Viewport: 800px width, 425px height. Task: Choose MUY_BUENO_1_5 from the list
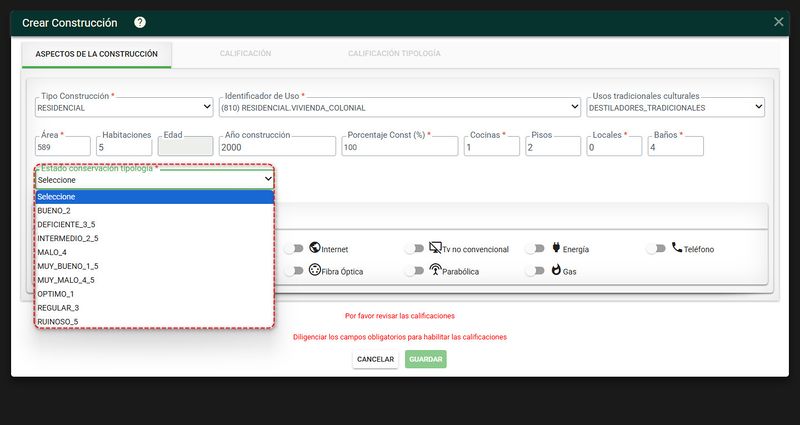point(155,266)
